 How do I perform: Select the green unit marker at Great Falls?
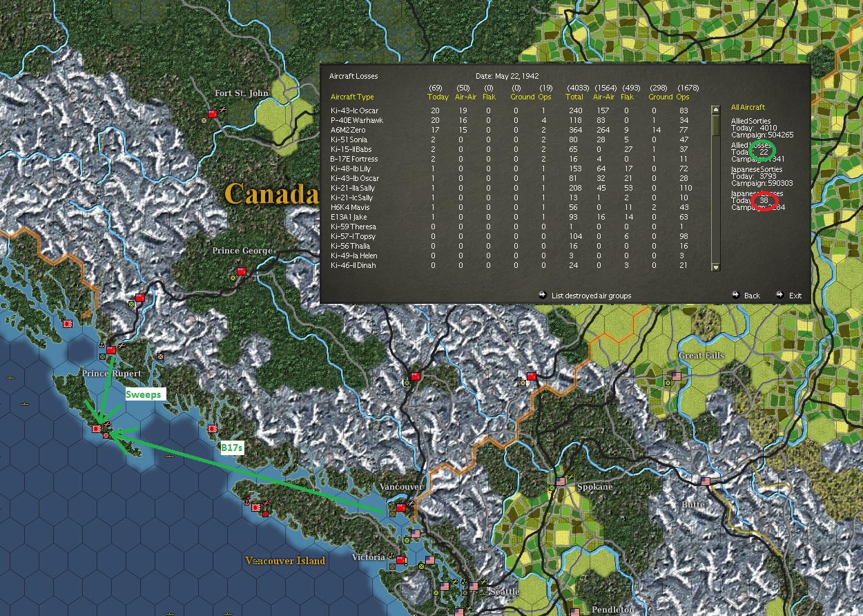[668, 383]
